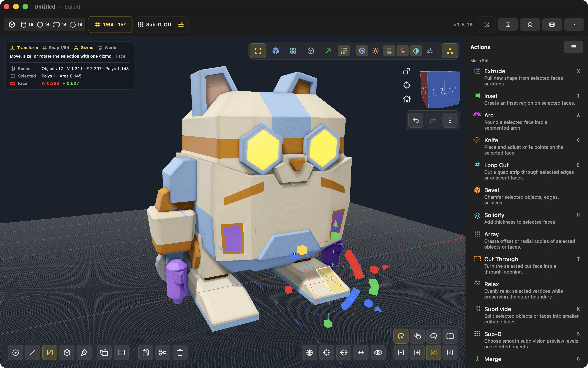Switch to edge selection mode
This screenshot has height=368, width=588.
(32, 352)
